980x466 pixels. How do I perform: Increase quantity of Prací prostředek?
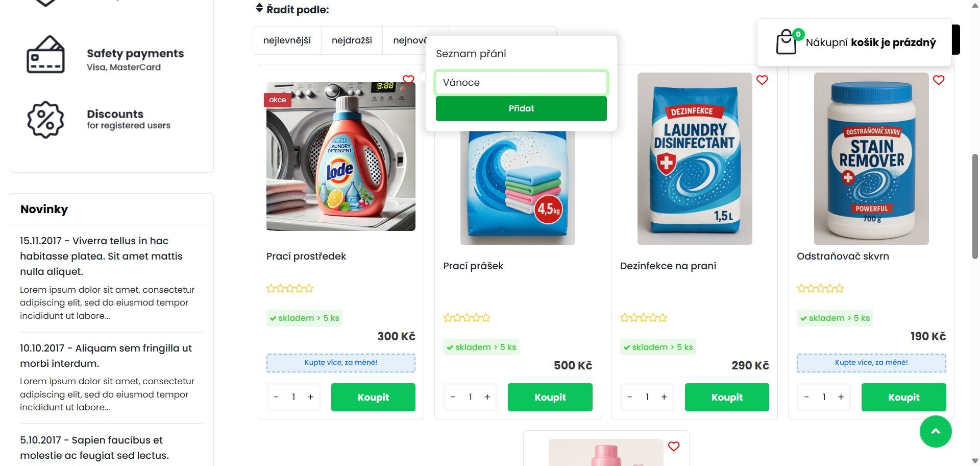click(310, 397)
